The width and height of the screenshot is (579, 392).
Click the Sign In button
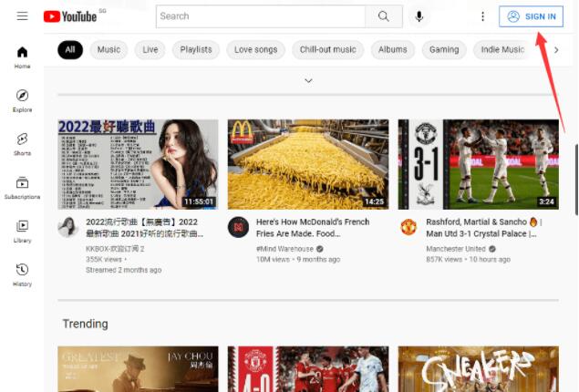coord(531,16)
